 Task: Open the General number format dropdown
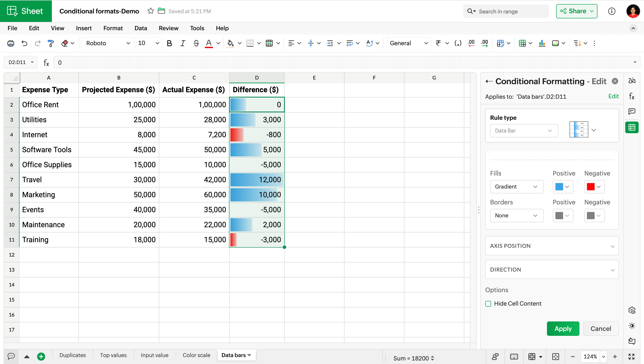coord(409,43)
